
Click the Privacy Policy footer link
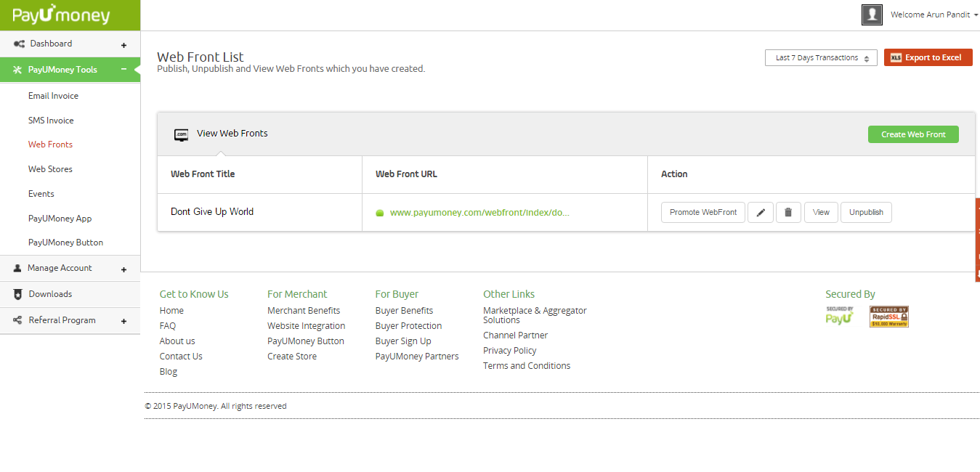[x=510, y=351]
